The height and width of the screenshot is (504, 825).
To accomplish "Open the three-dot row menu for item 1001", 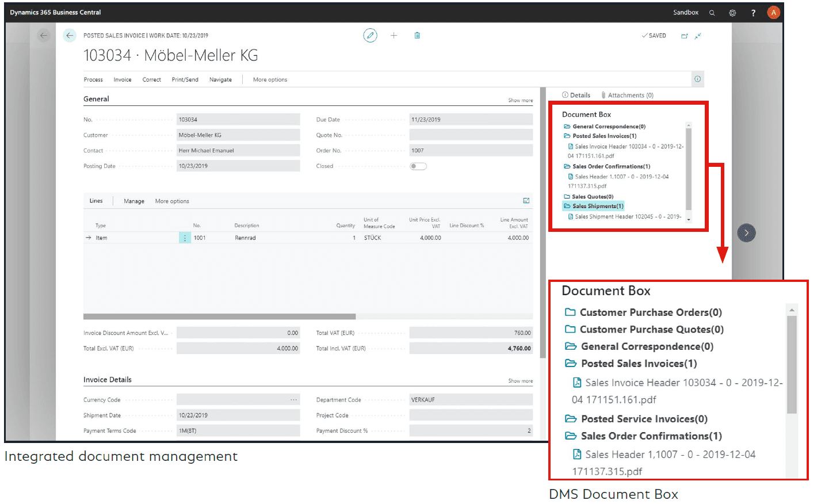I will [185, 238].
